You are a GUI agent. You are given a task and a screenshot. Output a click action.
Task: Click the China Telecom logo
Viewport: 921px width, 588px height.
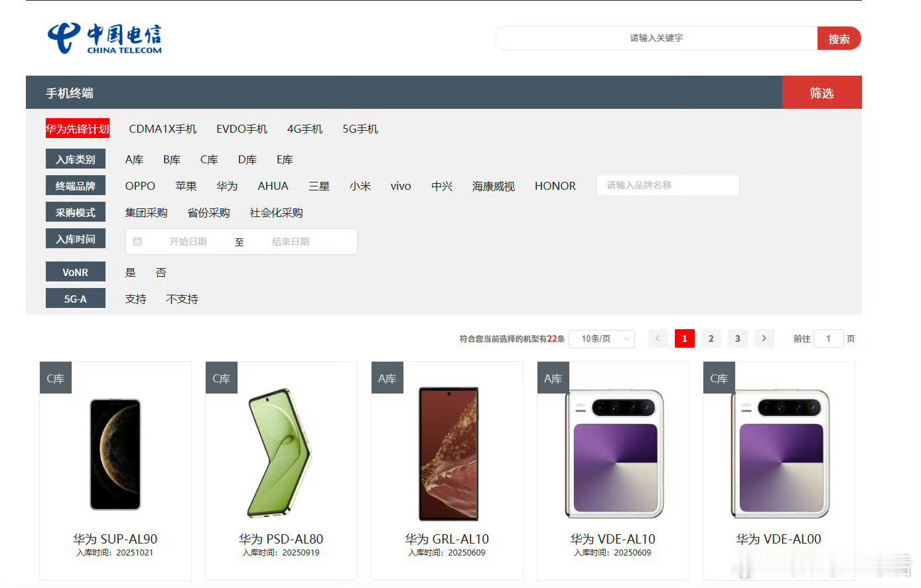pos(104,38)
